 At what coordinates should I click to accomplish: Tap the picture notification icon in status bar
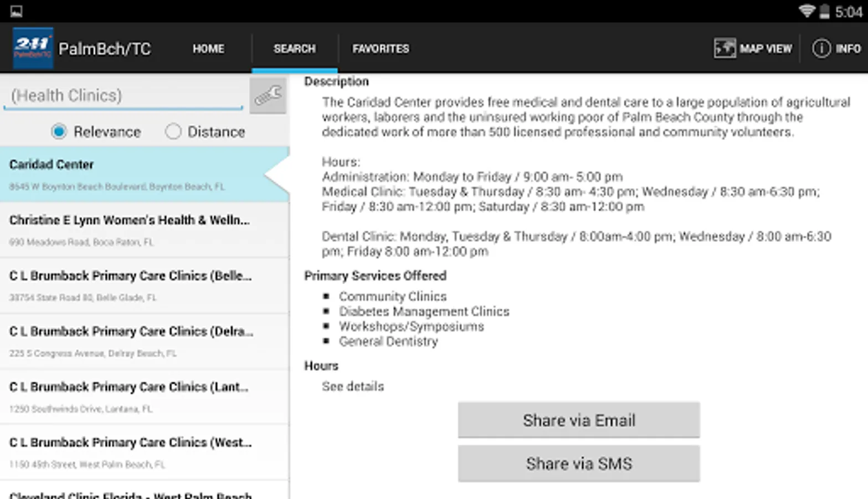click(x=16, y=11)
